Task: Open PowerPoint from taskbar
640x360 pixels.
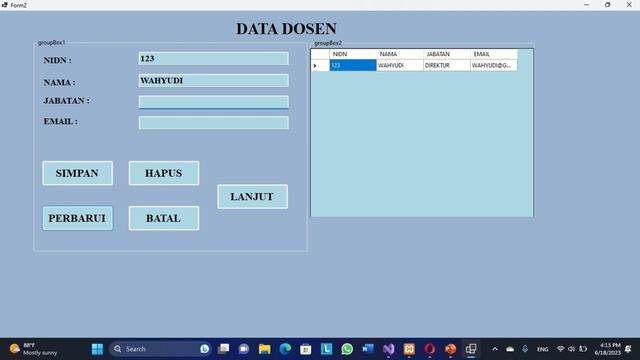Action: tap(450, 349)
